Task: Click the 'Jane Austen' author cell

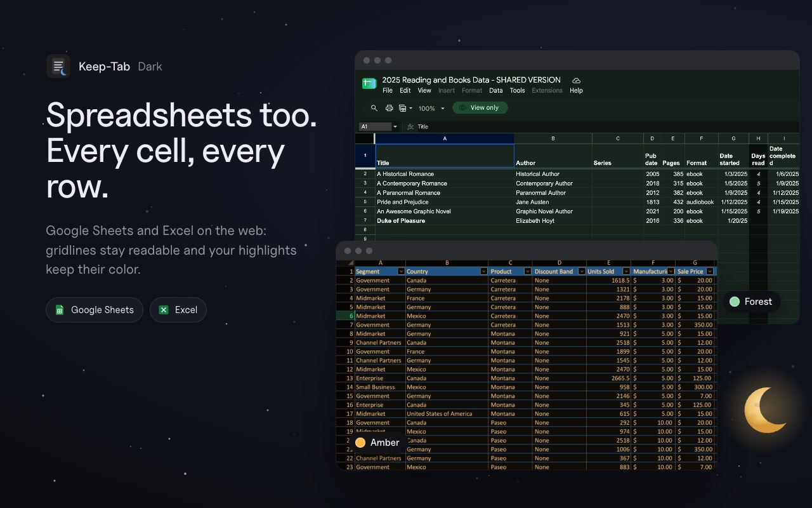Action: [x=553, y=202]
